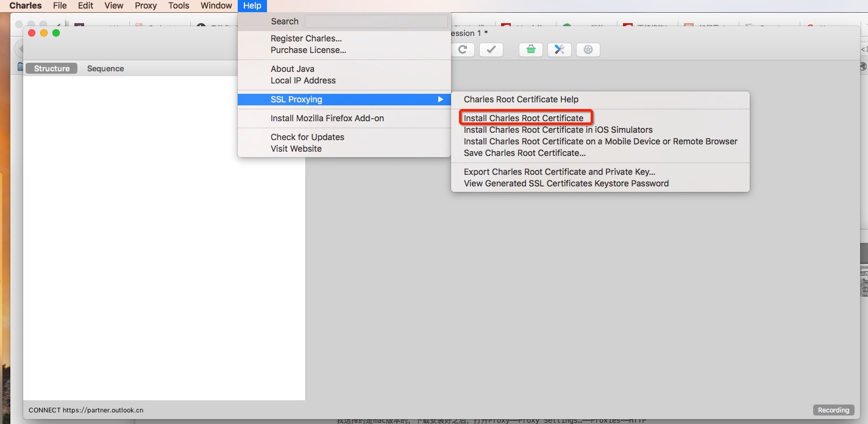Open the Edit menu
The height and width of the screenshot is (424, 868).
pyautogui.click(x=85, y=5)
